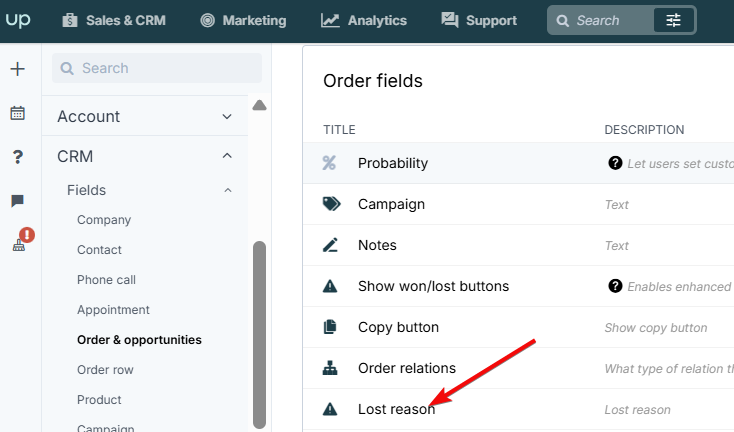Open the Support menu

coord(479,21)
